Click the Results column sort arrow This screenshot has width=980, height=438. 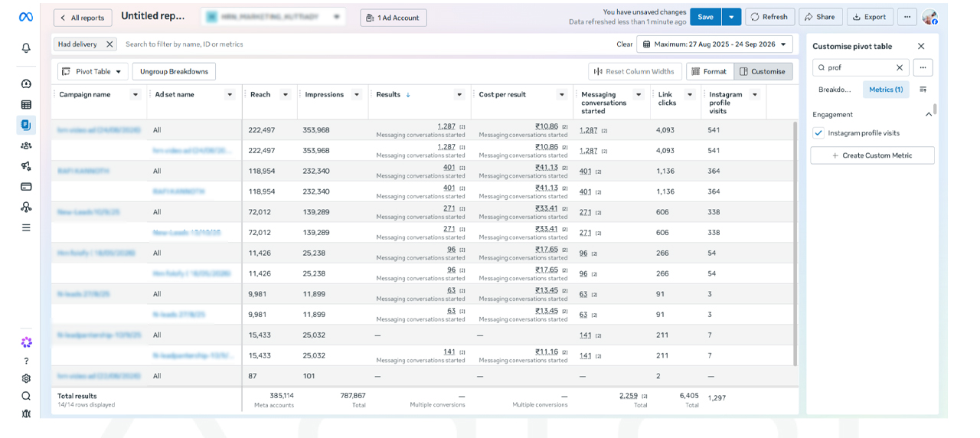point(408,95)
